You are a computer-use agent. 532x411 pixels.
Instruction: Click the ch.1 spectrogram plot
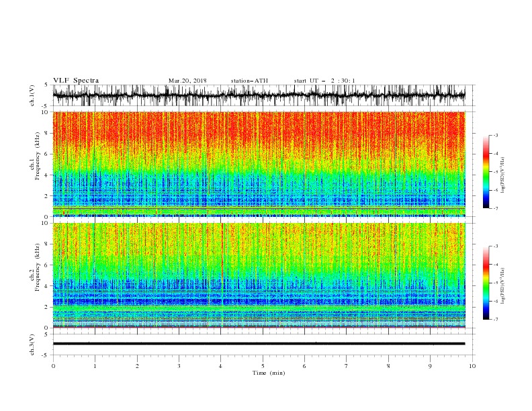pyautogui.click(x=259, y=164)
